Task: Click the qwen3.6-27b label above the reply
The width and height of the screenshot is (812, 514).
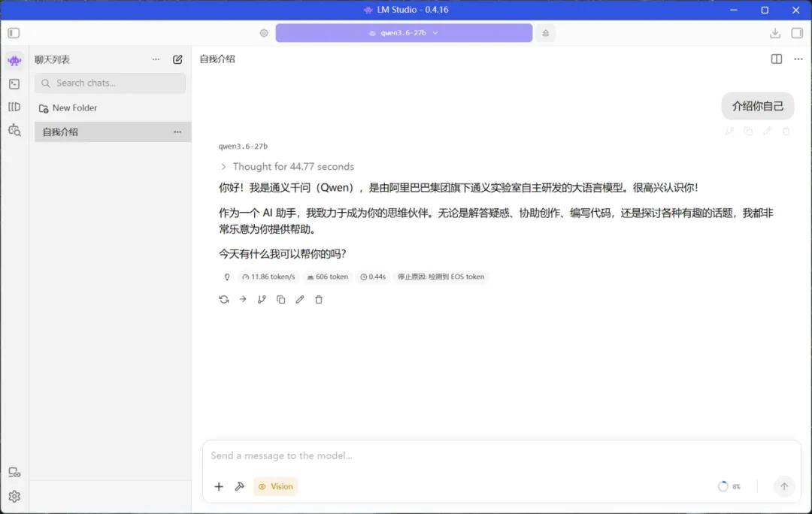Action: click(243, 147)
